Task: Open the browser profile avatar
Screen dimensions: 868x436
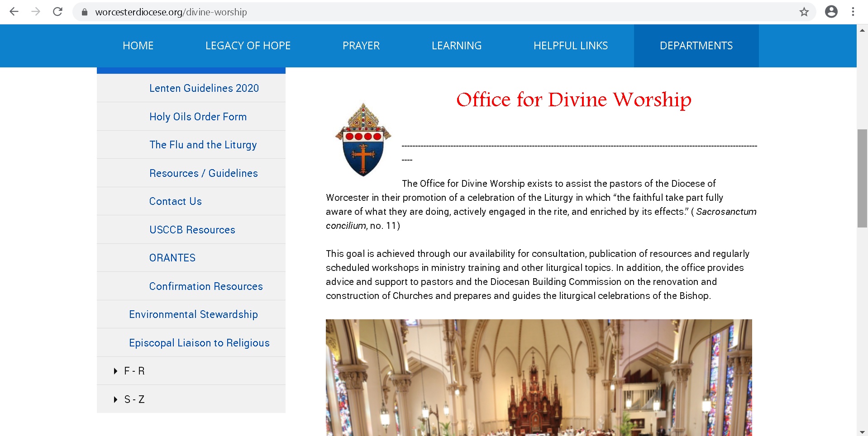Action: tap(831, 12)
